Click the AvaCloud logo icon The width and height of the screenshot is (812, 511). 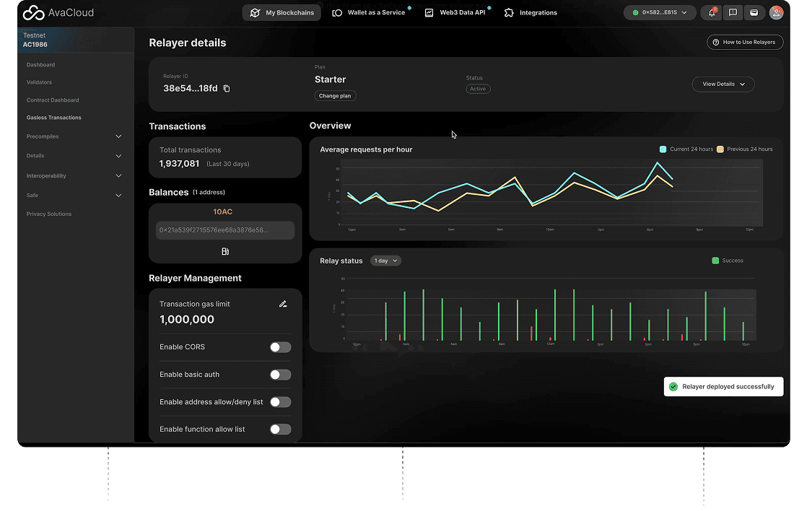point(34,12)
